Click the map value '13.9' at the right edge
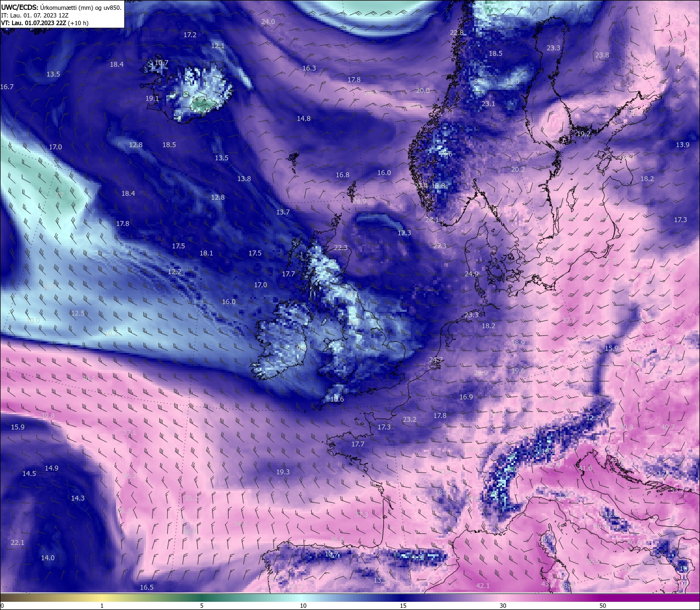700x610 pixels. (x=682, y=145)
